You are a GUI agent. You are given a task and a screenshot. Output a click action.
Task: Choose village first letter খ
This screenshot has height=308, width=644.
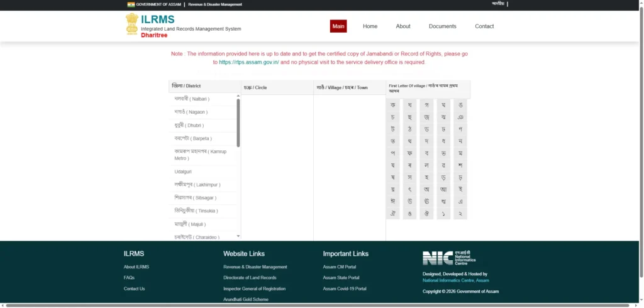(x=410, y=106)
